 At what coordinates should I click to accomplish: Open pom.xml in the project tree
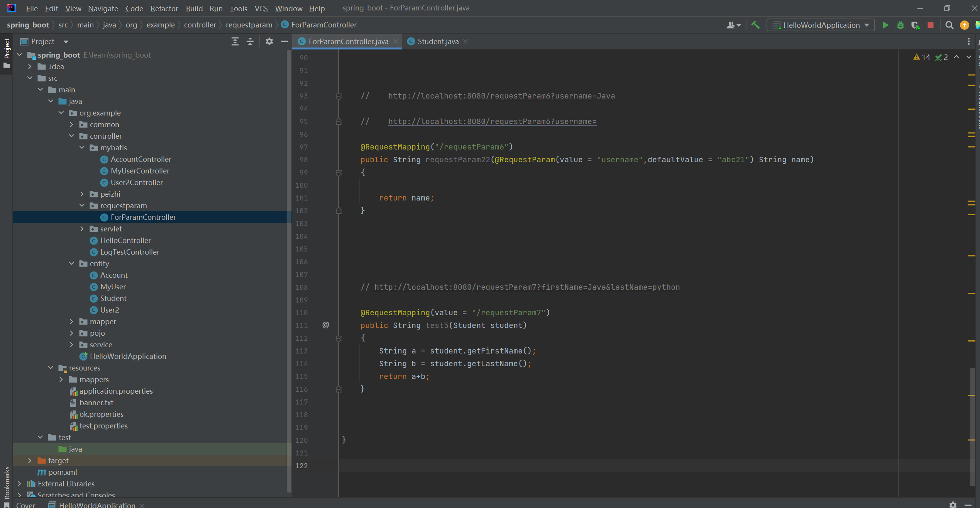coord(63,472)
